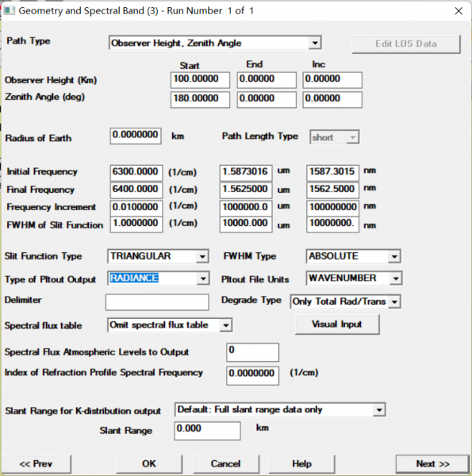Select the Radius of Earth field

coord(136,136)
